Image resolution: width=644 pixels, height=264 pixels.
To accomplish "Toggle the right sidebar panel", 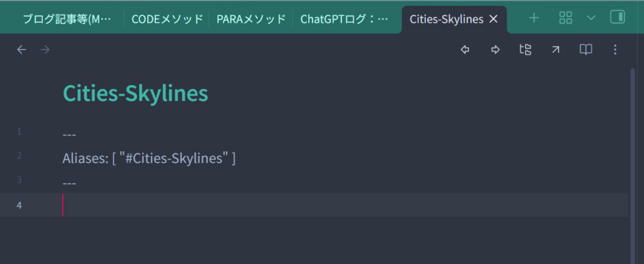I will tap(618, 18).
